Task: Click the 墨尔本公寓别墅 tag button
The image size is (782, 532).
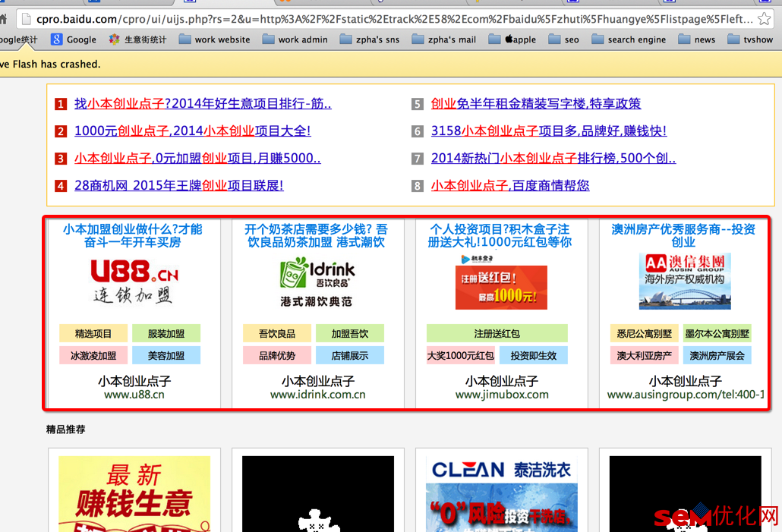Action: click(x=717, y=334)
